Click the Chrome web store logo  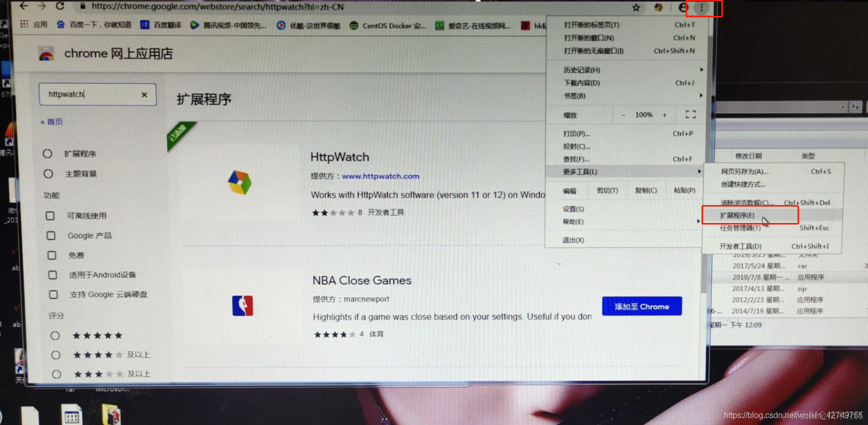46,54
